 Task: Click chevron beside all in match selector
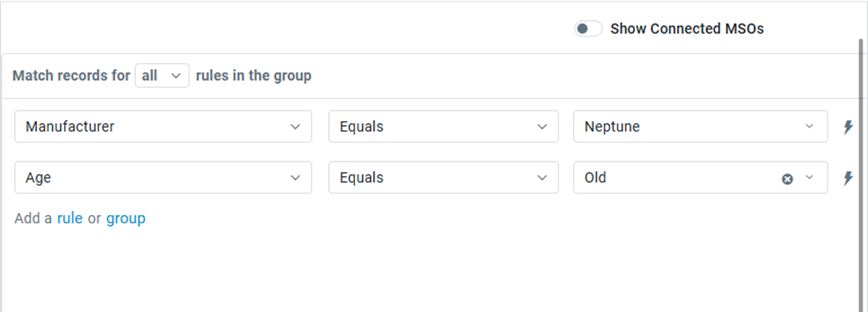pos(176,76)
